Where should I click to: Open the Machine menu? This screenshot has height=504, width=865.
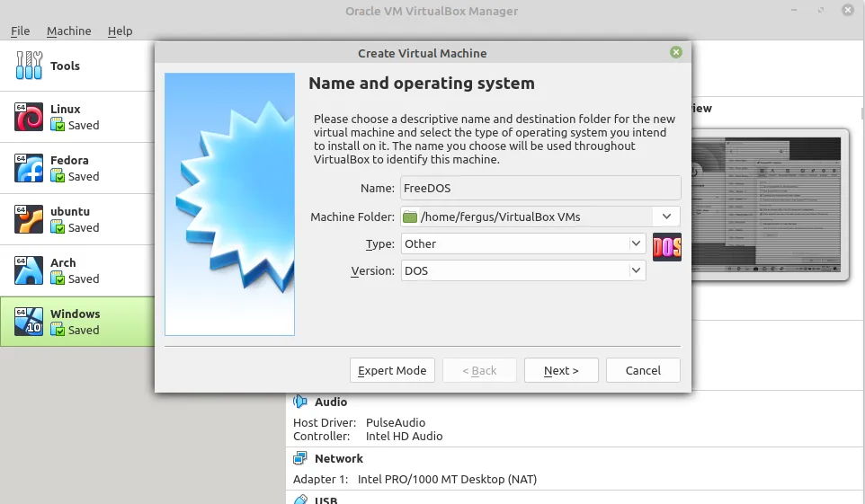pyautogui.click(x=68, y=31)
